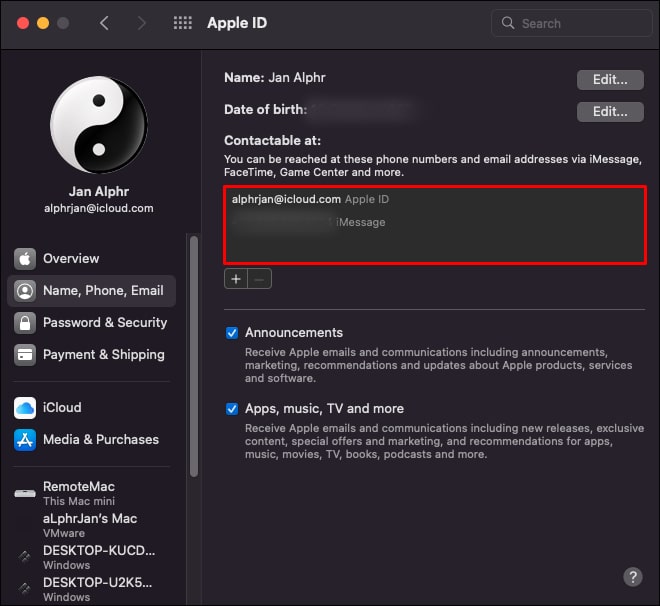This screenshot has width=660, height=606.
Task: Click the Payment & Shipping card icon
Action: tap(25, 355)
